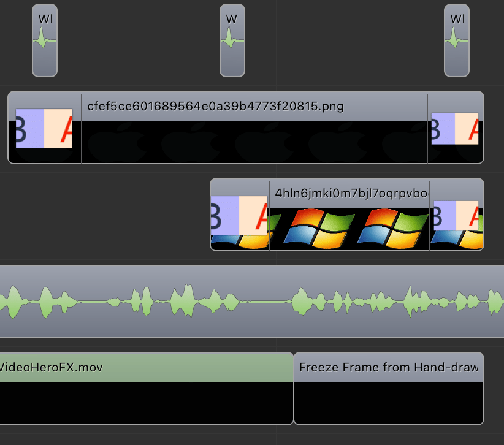Click the first full Windows logo thumbnail
Image resolution: width=504 pixels, height=445 pixels.
pyautogui.click(x=319, y=229)
